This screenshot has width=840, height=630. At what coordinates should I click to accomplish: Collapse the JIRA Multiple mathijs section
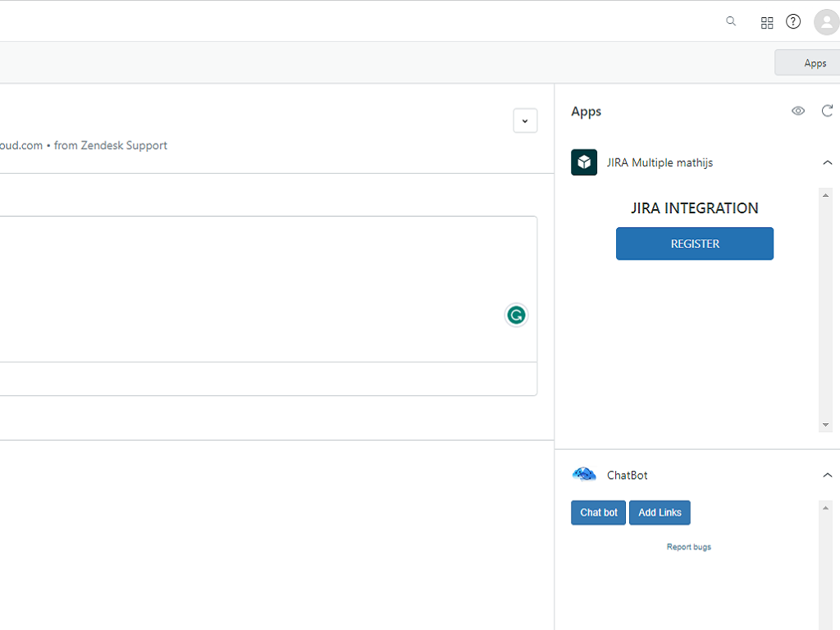coord(827,162)
